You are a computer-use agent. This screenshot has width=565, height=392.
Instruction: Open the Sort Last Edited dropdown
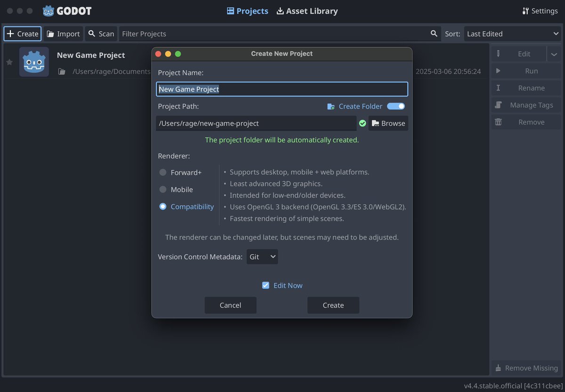[513, 33]
